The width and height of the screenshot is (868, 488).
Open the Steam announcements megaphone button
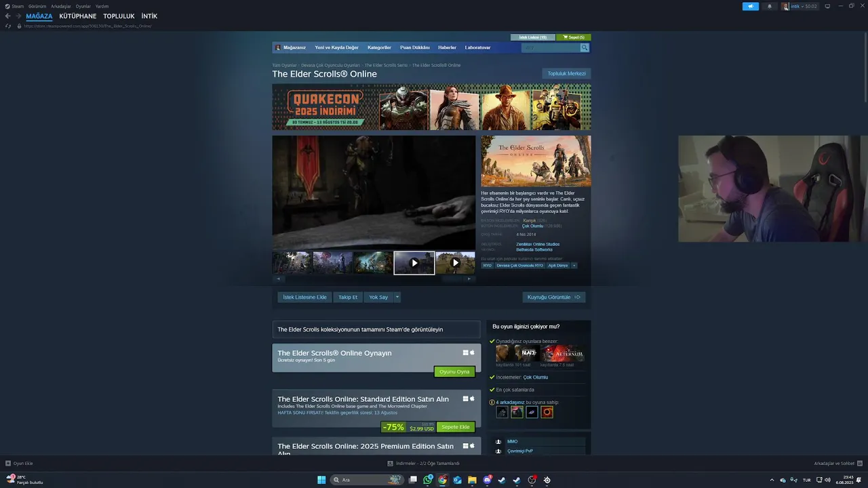tap(751, 6)
